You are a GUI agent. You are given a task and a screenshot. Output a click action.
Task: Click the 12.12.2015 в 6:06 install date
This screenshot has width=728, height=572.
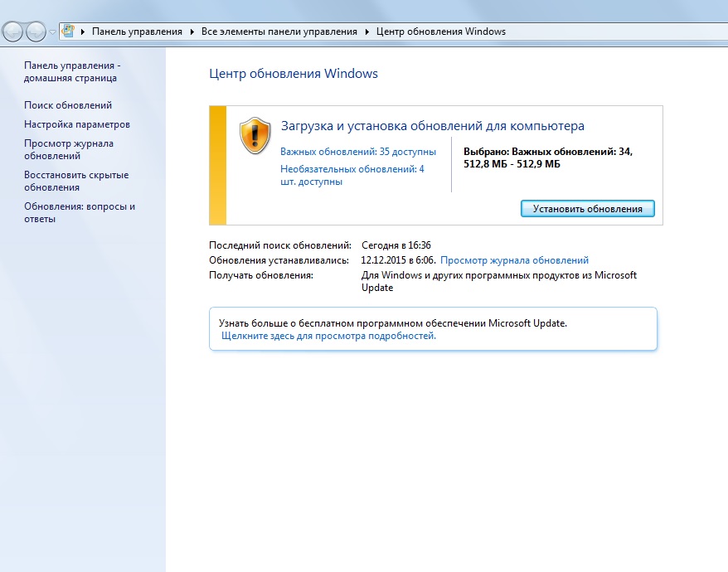pos(398,260)
